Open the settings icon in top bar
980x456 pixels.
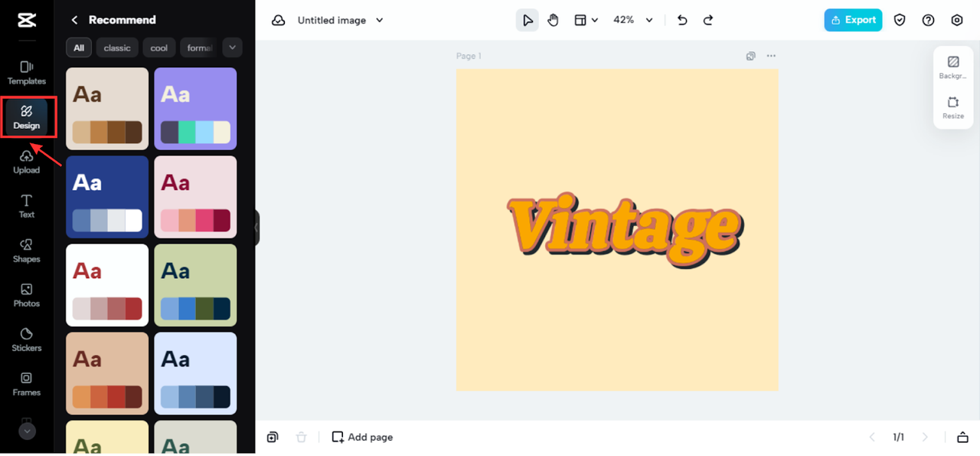pyautogui.click(x=957, y=20)
